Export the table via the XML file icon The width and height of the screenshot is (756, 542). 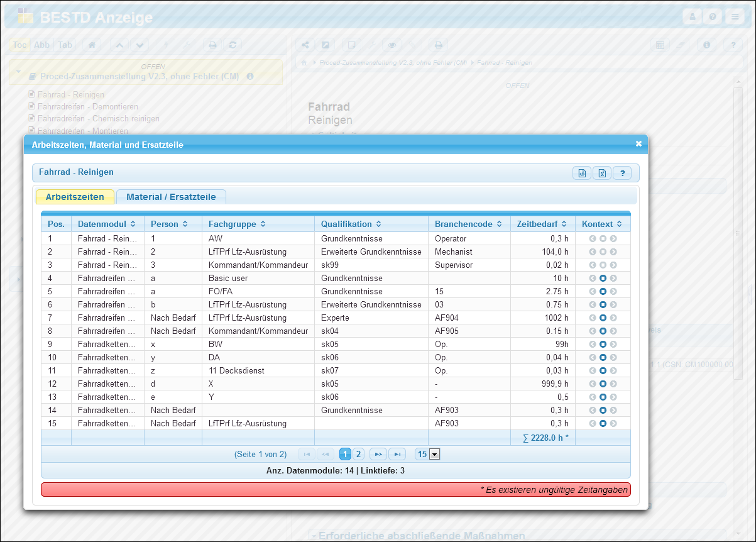click(x=582, y=173)
